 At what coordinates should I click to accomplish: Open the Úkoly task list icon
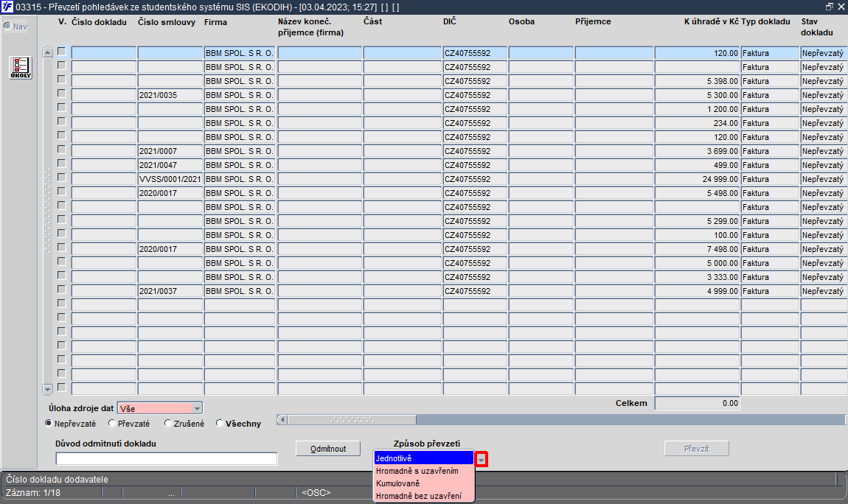[x=21, y=68]
